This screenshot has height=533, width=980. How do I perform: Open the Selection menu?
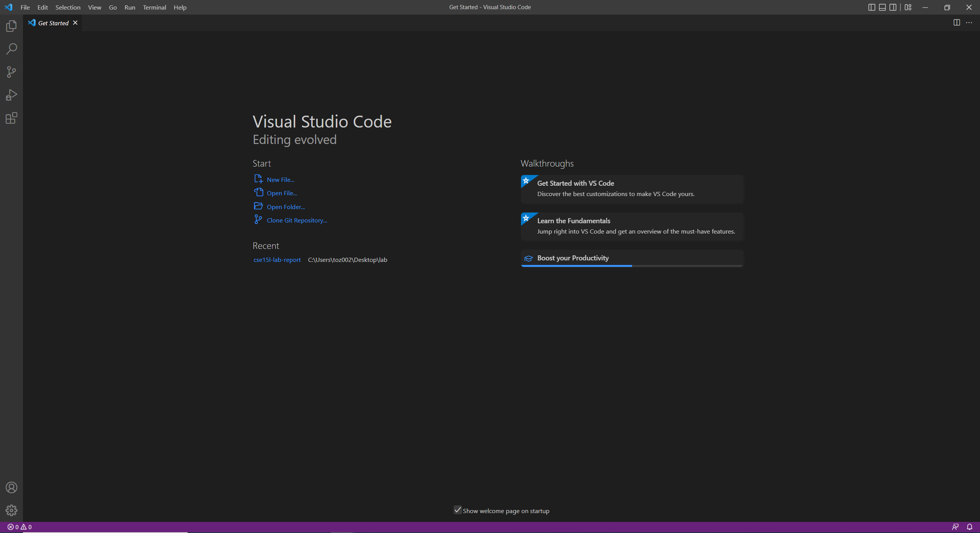pos(68,7)
